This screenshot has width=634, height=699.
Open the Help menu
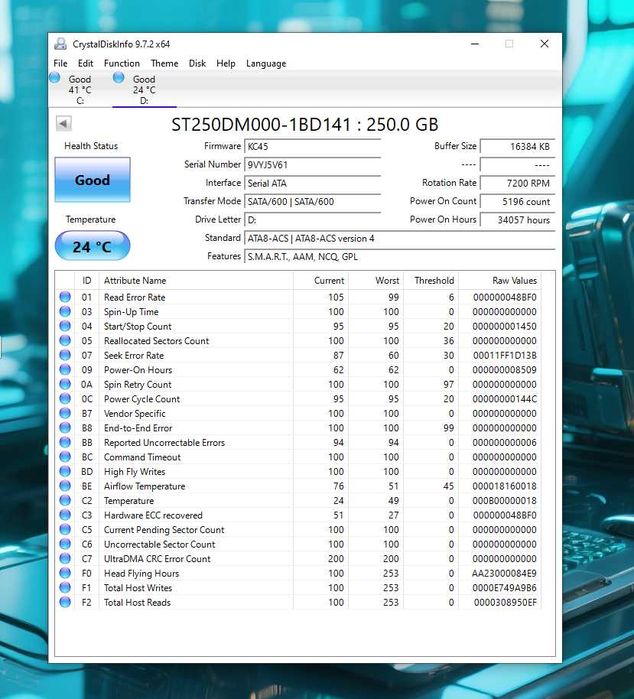coord(226,63)
